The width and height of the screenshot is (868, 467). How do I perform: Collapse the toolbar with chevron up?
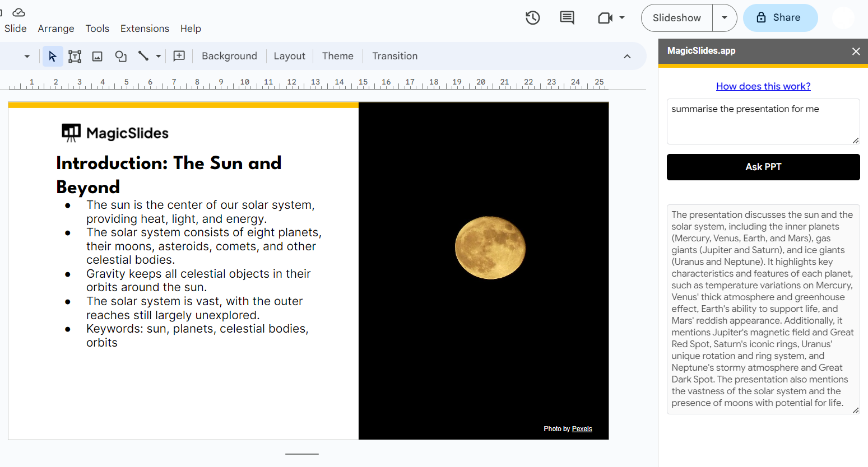(627, 56)
